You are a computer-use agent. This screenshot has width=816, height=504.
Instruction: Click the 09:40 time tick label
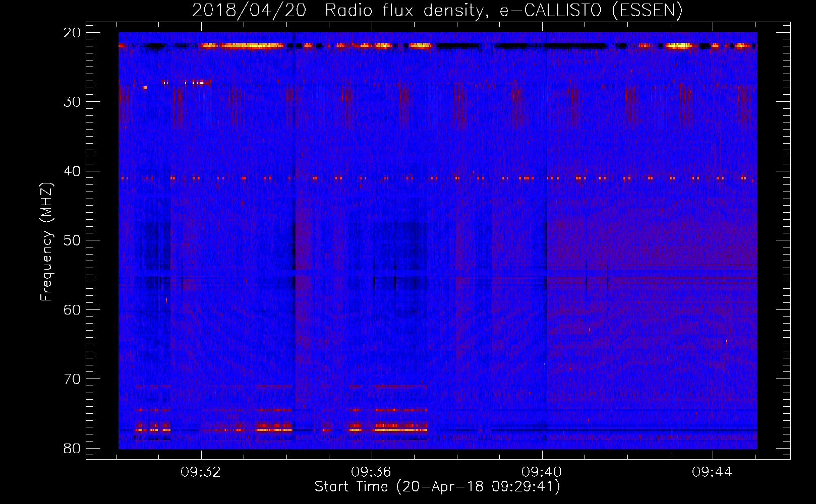click(x=542, y=472)
